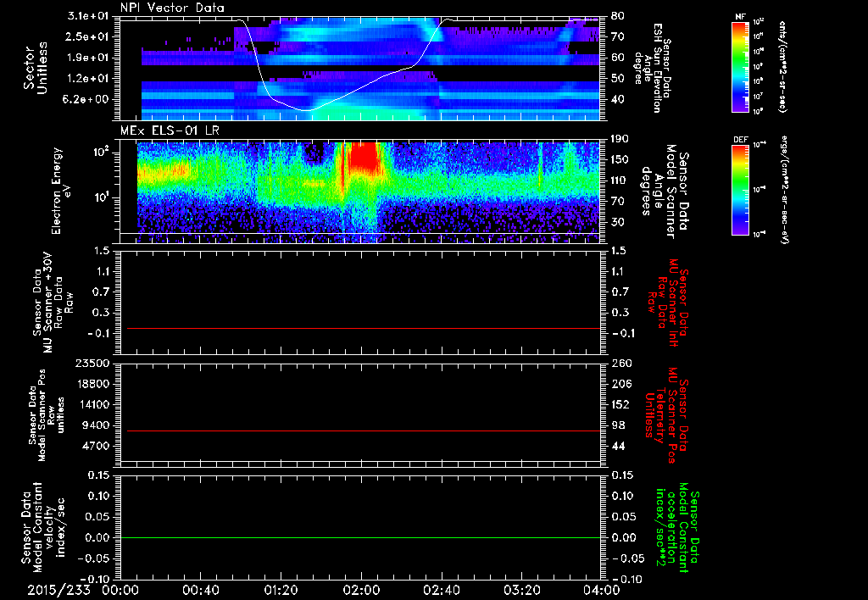Screen dimensions: 868x600
Task: Click the '02:00' time axis label
Action: tap(361, 590)
